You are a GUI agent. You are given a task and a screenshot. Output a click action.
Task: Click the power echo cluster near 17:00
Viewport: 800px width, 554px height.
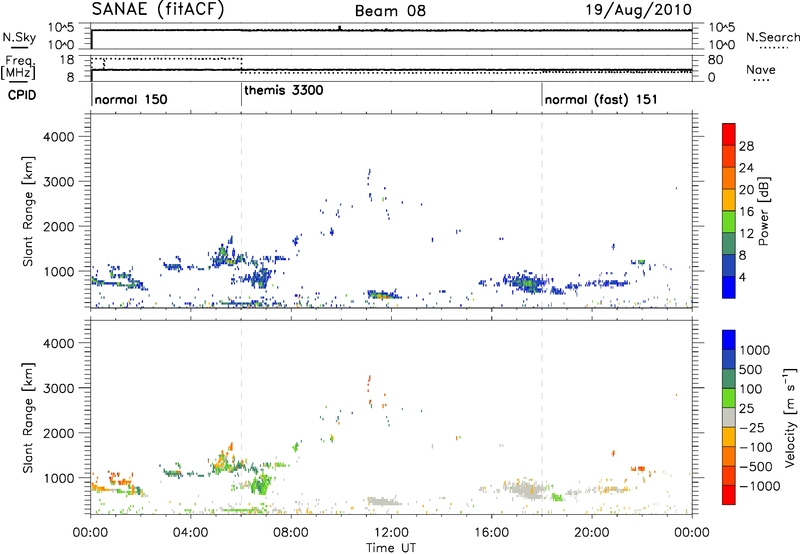click(526, 282)
